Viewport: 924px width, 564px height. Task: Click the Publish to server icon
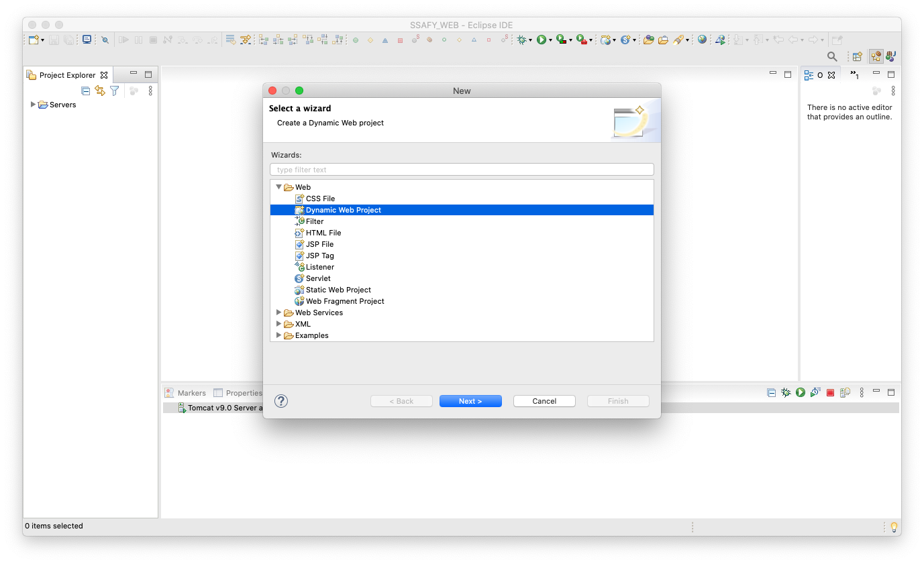pos(845,392)
